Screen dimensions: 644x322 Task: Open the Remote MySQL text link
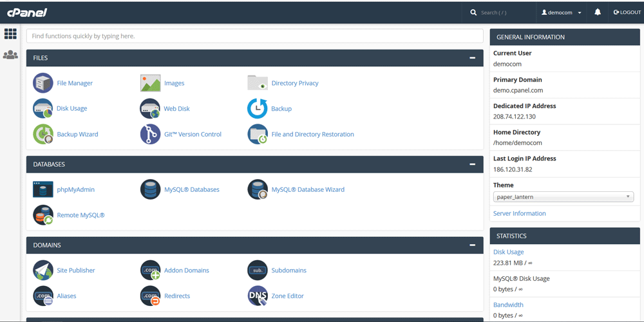[x=81, y=215]
